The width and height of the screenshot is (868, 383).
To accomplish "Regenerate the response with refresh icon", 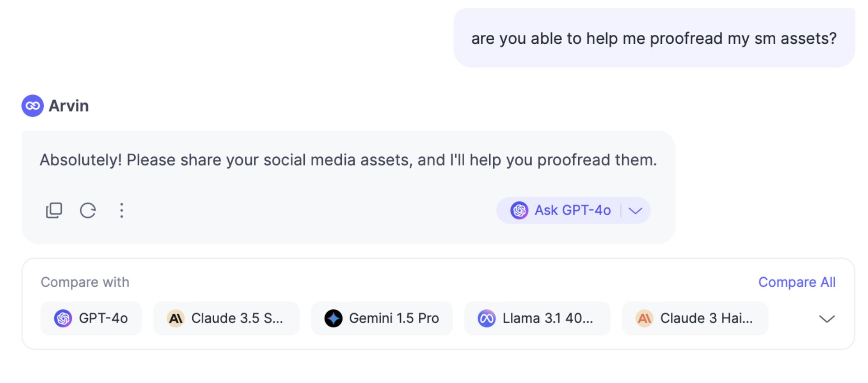I will pos(88,210).
